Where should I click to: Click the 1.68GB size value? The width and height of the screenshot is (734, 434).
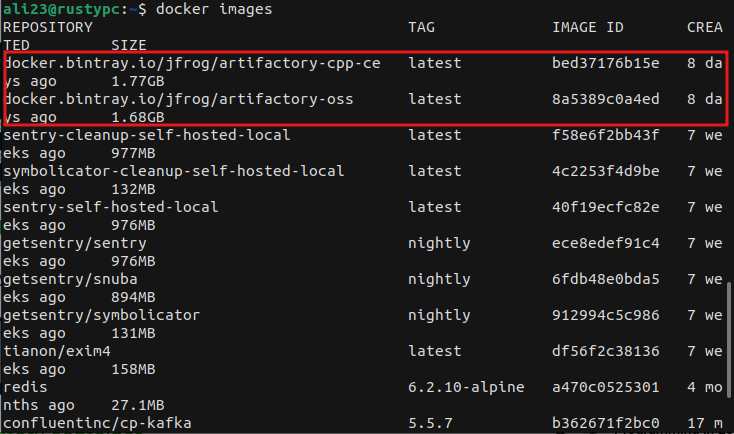point(138,117)
